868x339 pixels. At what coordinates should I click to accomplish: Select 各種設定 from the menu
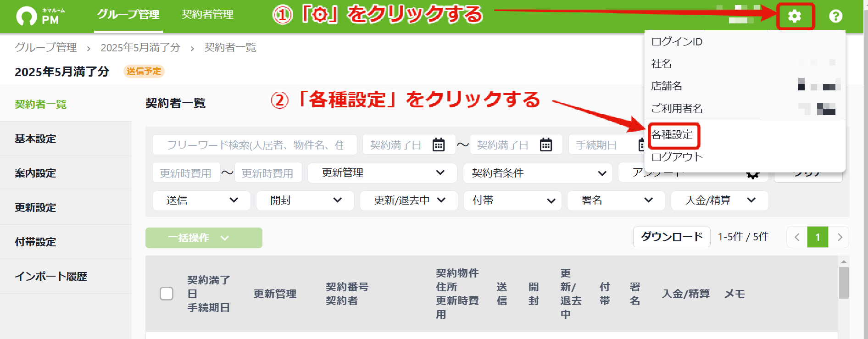tap(673, 135)
